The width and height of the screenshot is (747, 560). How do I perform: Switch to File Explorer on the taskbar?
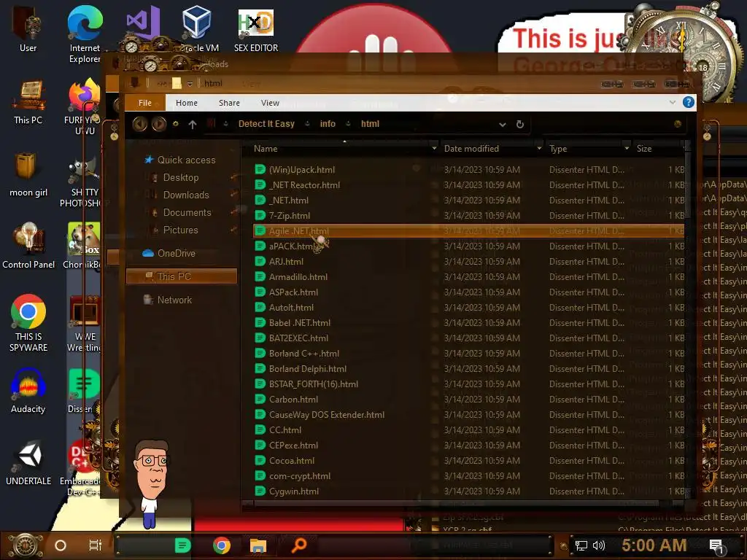pyautogui.click(x=258, y=545)
